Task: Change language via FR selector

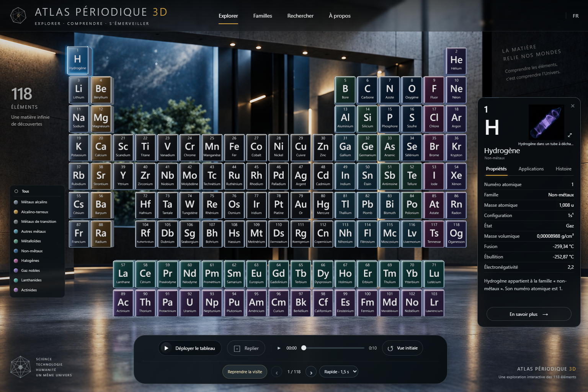Action: pos(575,16)
